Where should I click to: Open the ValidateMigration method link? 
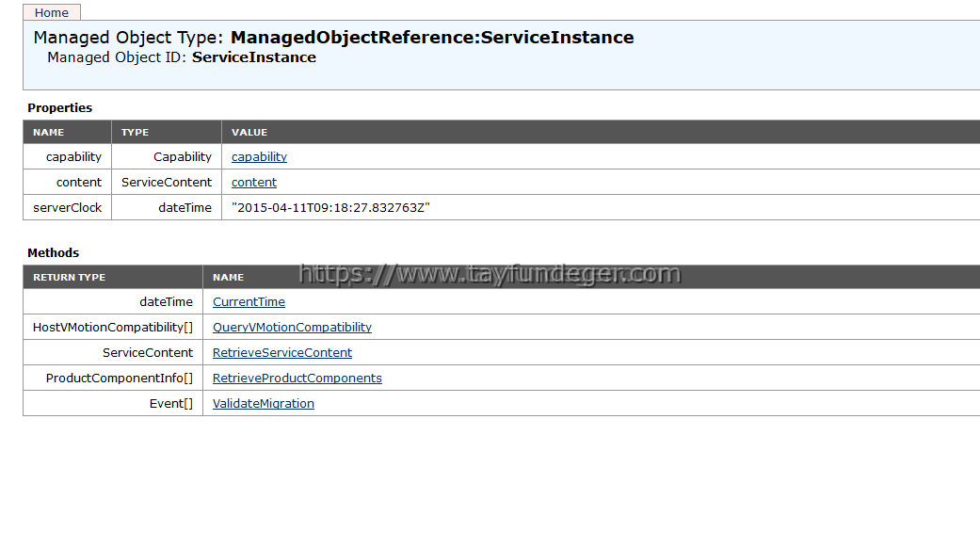264,404
